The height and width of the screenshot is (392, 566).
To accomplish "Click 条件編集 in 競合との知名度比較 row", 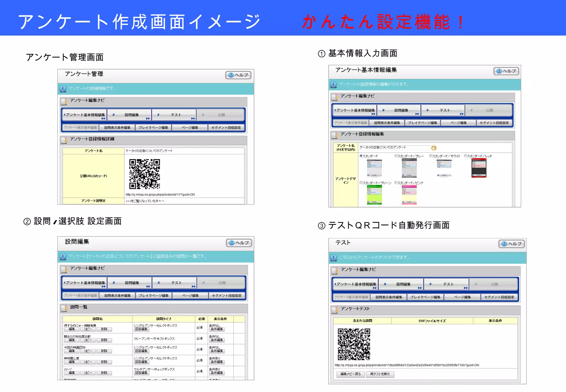I will 217,340.
